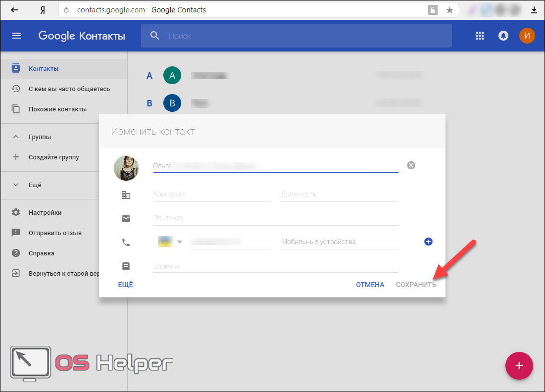Image resolution: width=545 pixels, height=392 pixels.
Task: Expand the Ещё sidebar section
Action: pos(16,185)
